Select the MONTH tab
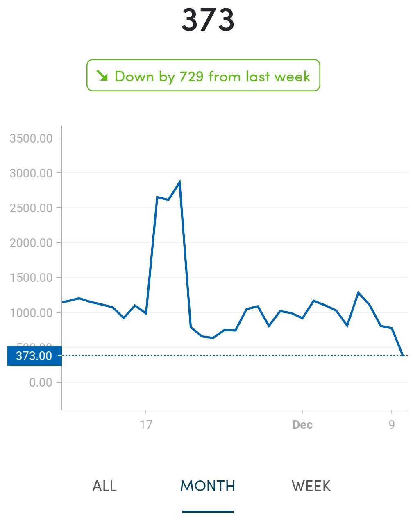Image resolution: width=413 pixels, height=532 pixels. click(x=208, y=486)
